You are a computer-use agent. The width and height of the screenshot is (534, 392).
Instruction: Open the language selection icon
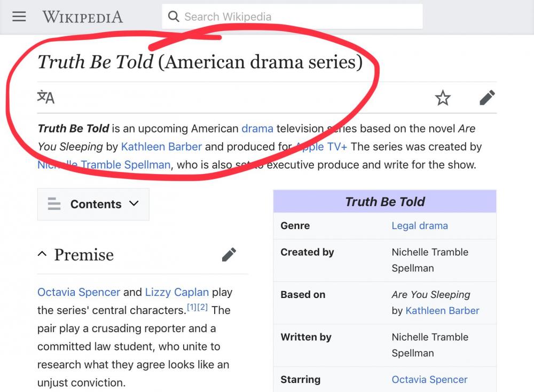[46, 97]
